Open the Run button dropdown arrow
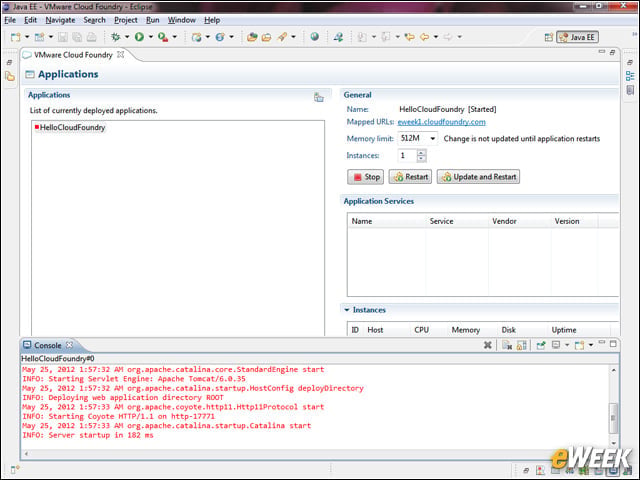Viewport: 640px width, 480px height. (151, 37)
